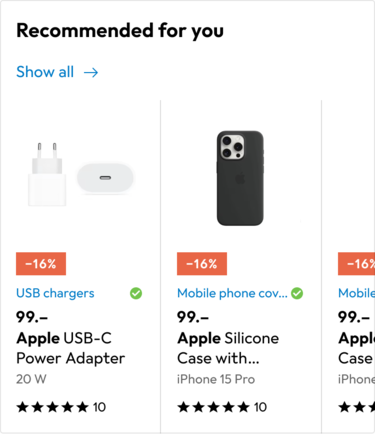The width and height of the screenshot is (375, 434).
Task: Open the USB chargers category link
Action: 55,293
